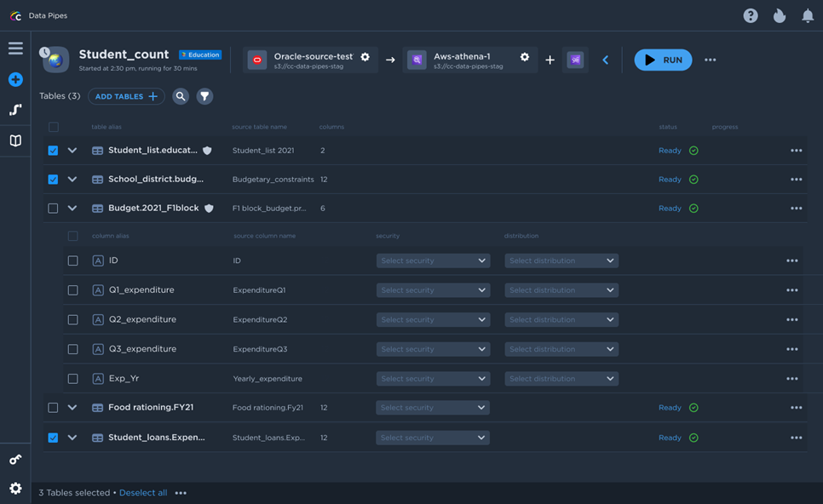Click the blue plus icon in sidebar
The height and width of the screenshot is (504, 823).
pos(15,79)
